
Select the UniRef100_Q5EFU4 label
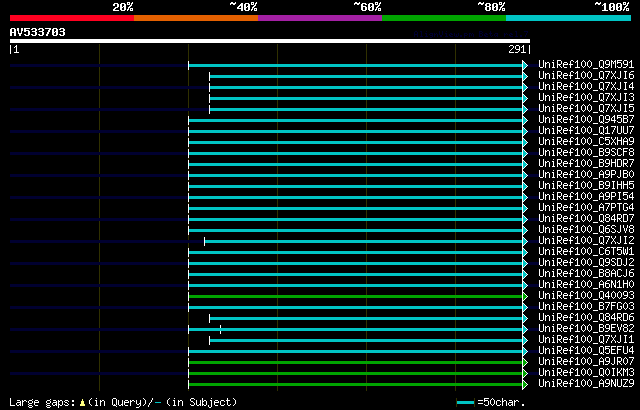click(586, 351)
